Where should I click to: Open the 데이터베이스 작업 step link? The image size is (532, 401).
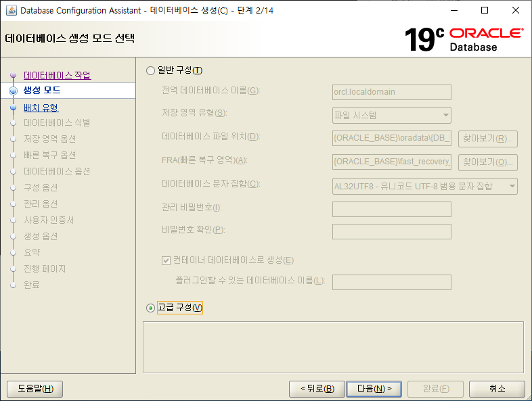pos(58,75)
